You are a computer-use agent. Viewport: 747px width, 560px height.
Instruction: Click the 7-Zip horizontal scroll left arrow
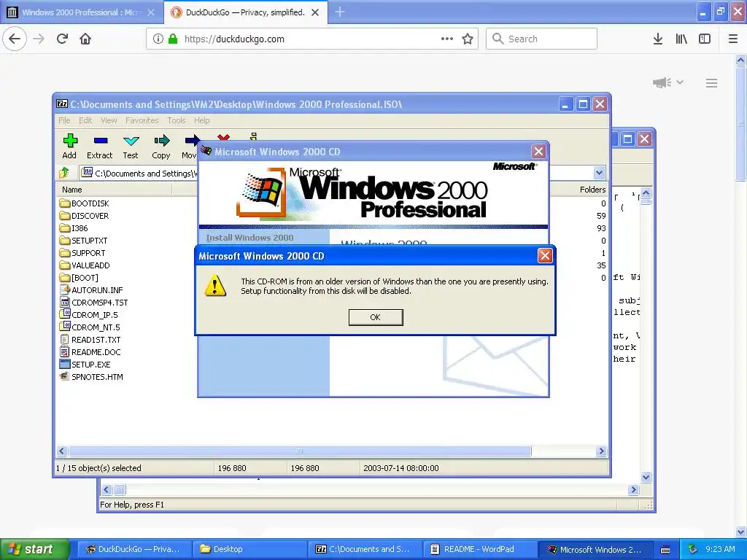click(62, 451)
